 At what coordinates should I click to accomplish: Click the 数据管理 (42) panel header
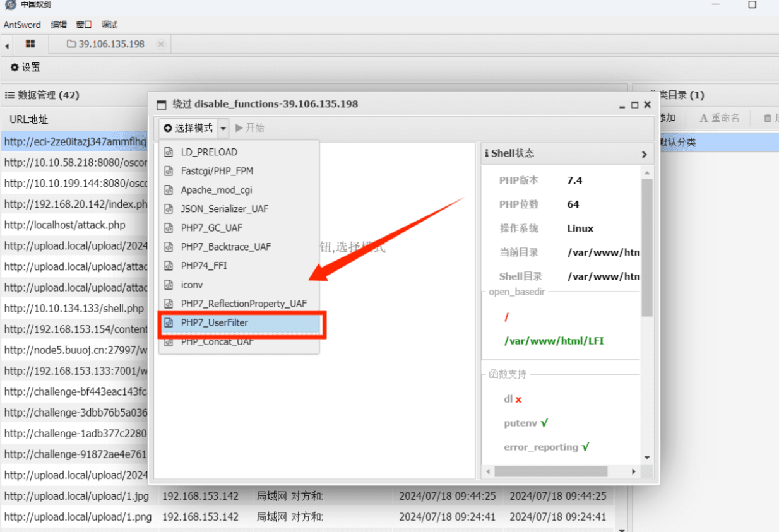click(x=42, y=95)
